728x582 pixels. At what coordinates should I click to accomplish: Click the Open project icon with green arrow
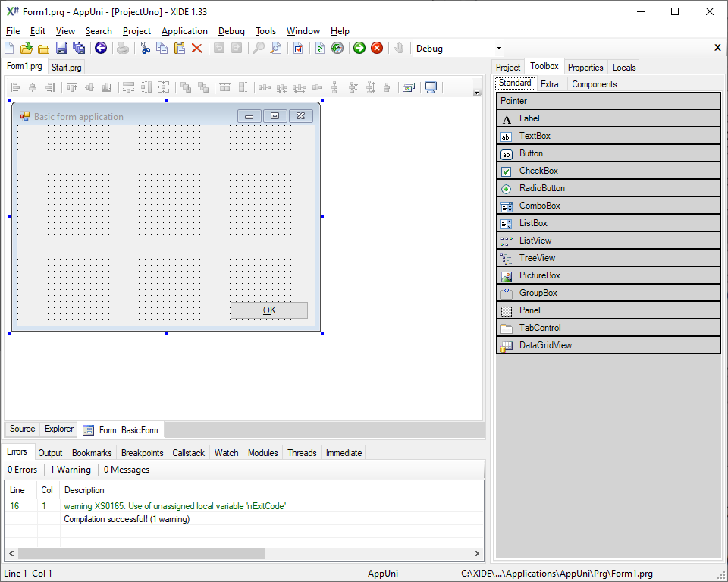pyautogui.click(x=27, y=48)
